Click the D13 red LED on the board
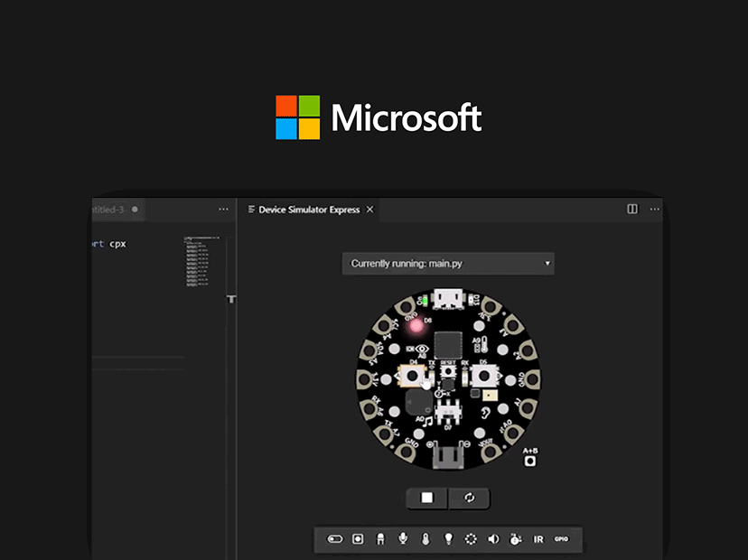This screenshot has height=560, width=748. pyautogui.click(x=470, y=300)
